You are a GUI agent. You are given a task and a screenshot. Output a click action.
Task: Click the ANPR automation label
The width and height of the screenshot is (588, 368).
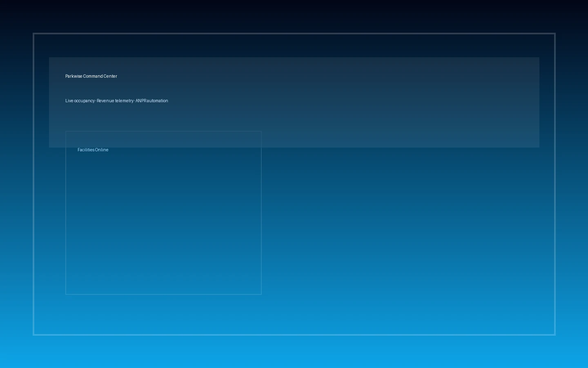pos(151,101)
